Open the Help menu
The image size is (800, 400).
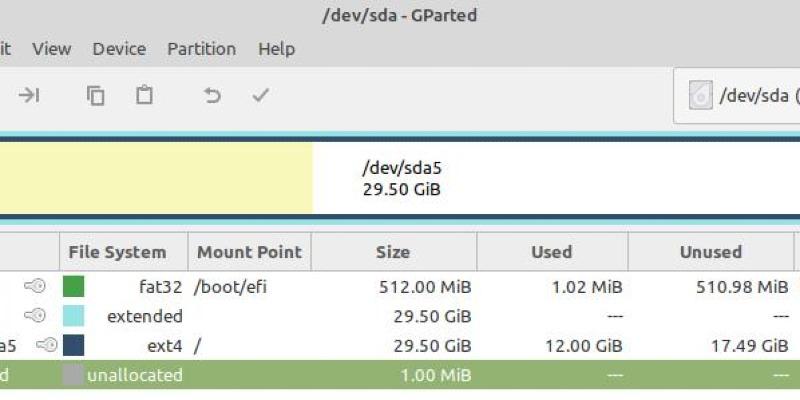pyautogui.click(x=276, y=49)
